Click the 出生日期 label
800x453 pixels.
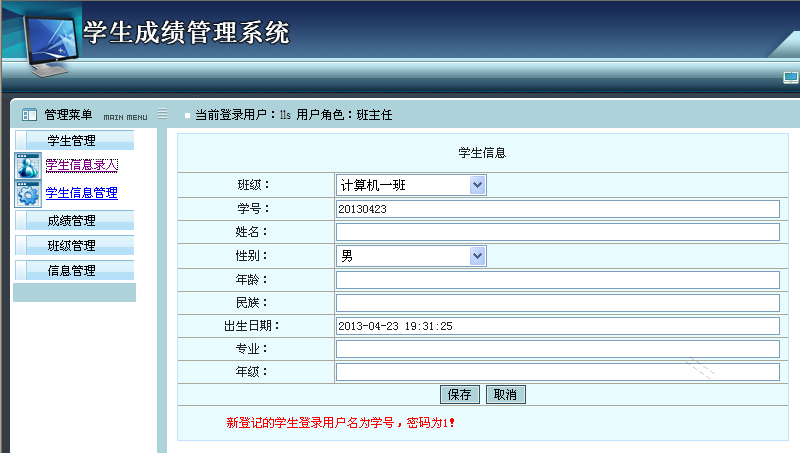click(252, 326)
